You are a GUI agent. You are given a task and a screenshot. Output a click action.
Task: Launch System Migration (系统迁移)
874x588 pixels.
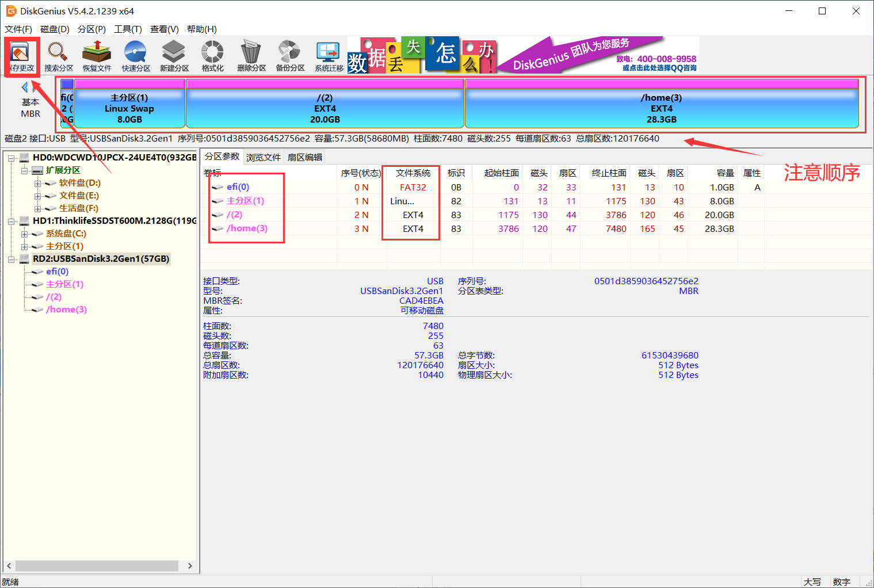[329, 56]
